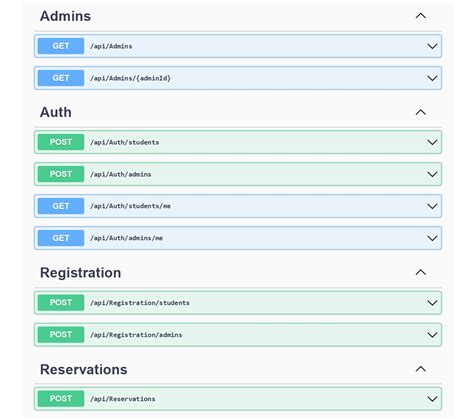Collapse the Registration section chevron
Viewport: 474px width, 419px height.
pos(421,273)
